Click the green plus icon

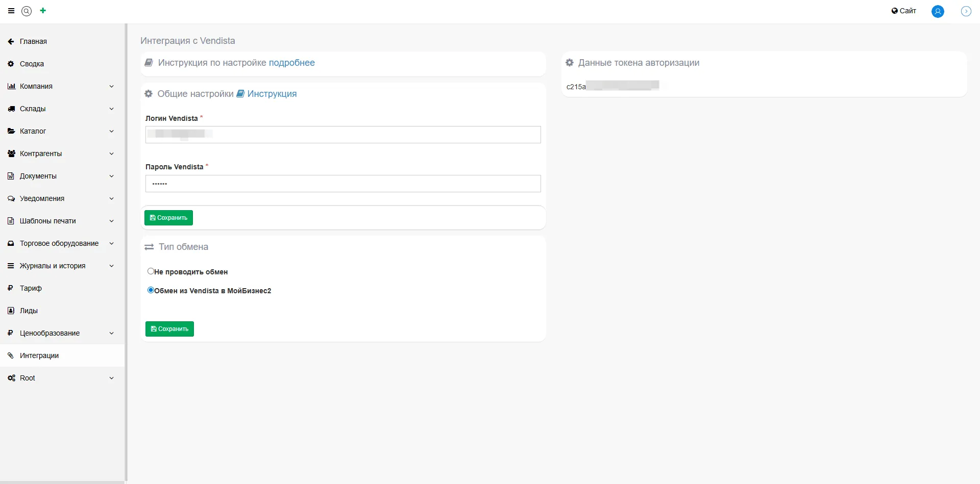(43, 11)
